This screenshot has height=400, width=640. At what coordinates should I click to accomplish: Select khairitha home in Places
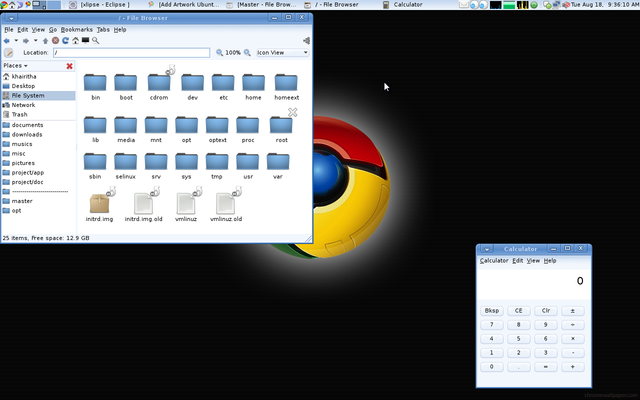pos(38,77)
